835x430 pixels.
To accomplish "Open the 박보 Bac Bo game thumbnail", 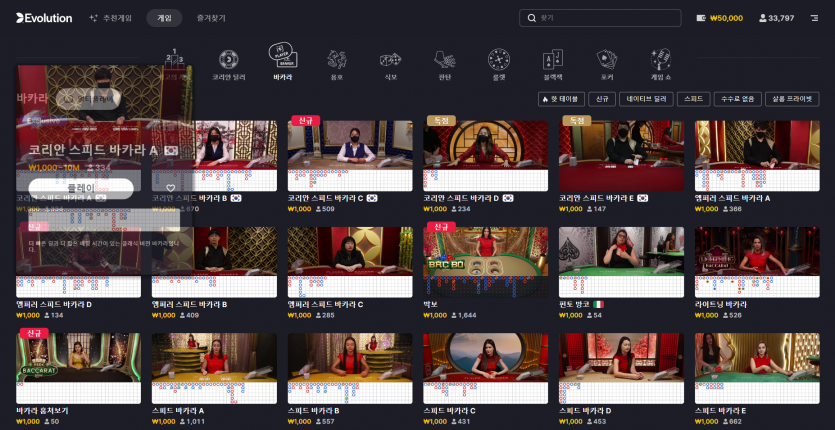I will tap(486, 262).
